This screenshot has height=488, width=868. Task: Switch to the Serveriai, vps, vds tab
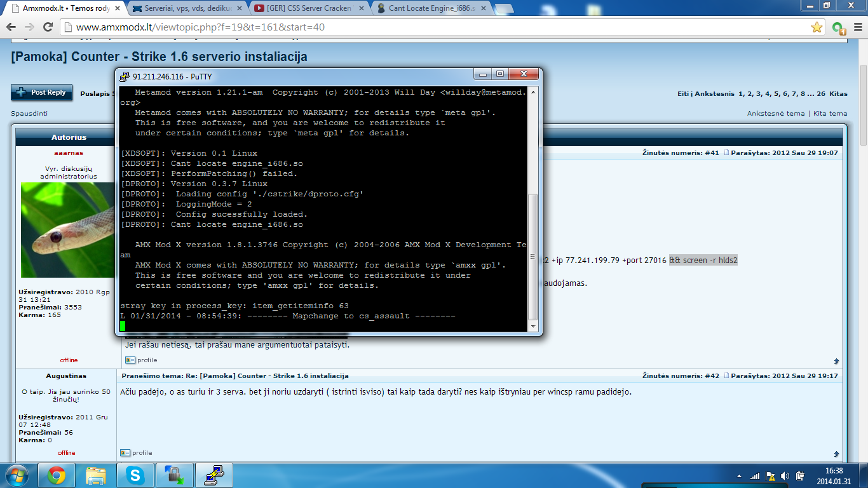[186, 8]
